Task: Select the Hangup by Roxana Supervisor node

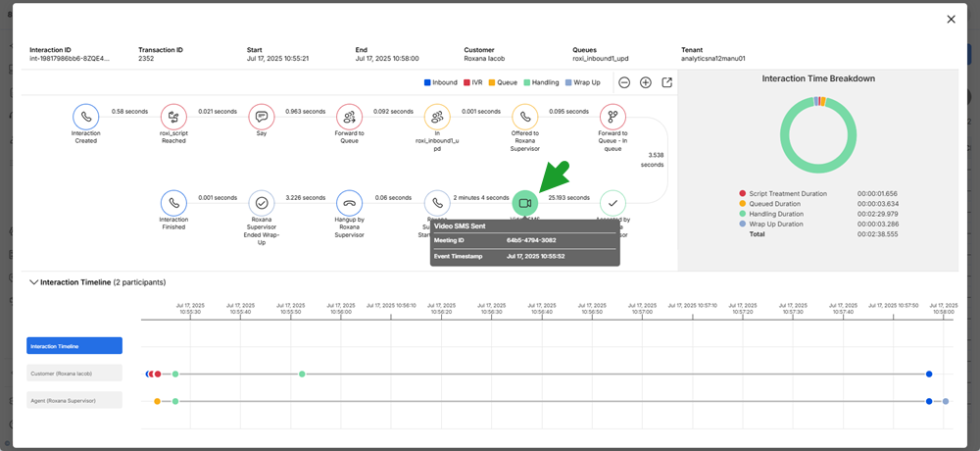Action: point(350,203)
